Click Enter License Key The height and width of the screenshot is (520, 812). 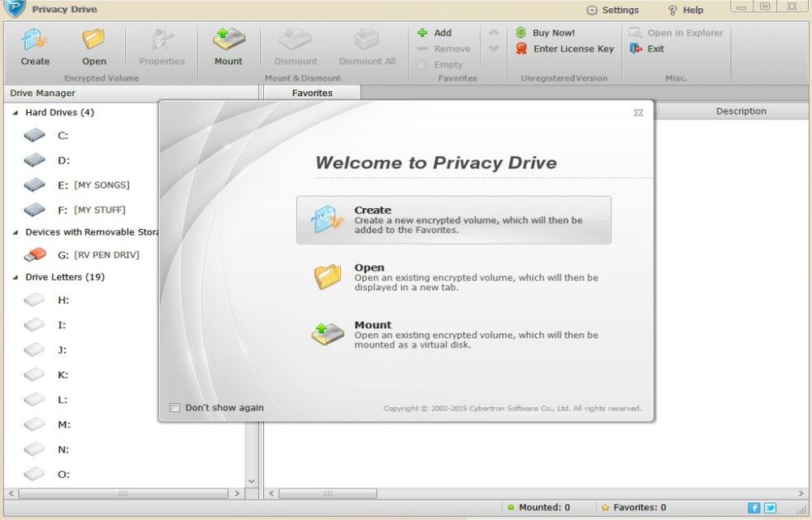pyautogui.click(x=564, y=49)
